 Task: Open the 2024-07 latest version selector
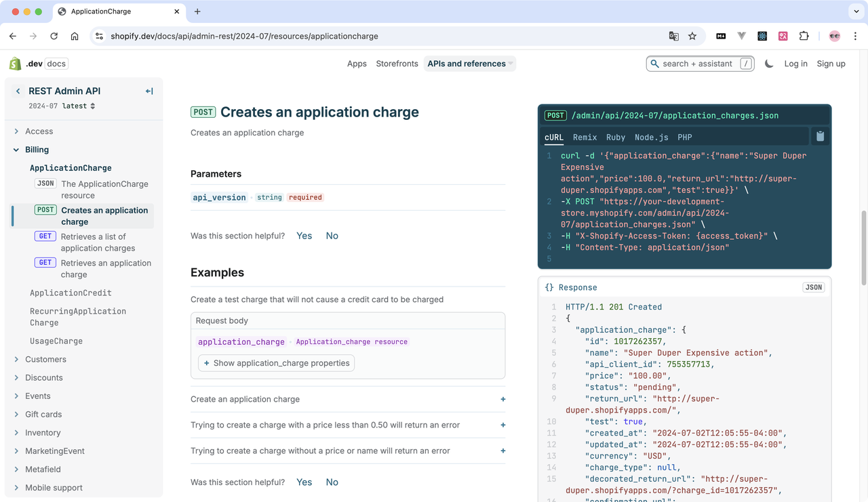click(62, 106)
